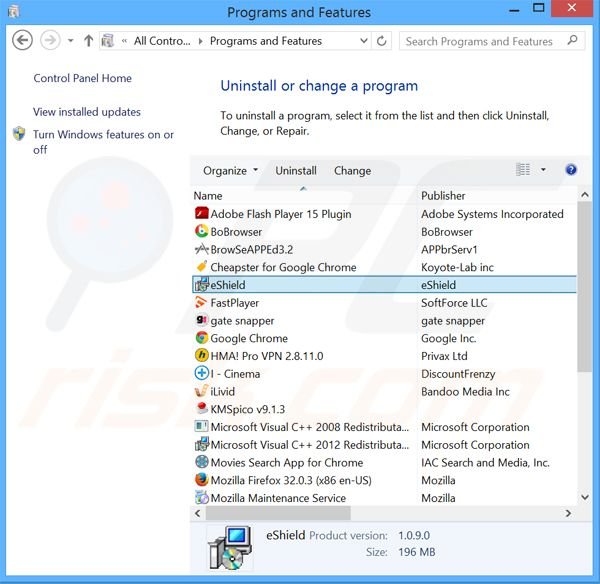Image resolution: width=600 pixels, height=584 pixels.
Task: Click the scroll left arrow
Action: pos(198,513)
